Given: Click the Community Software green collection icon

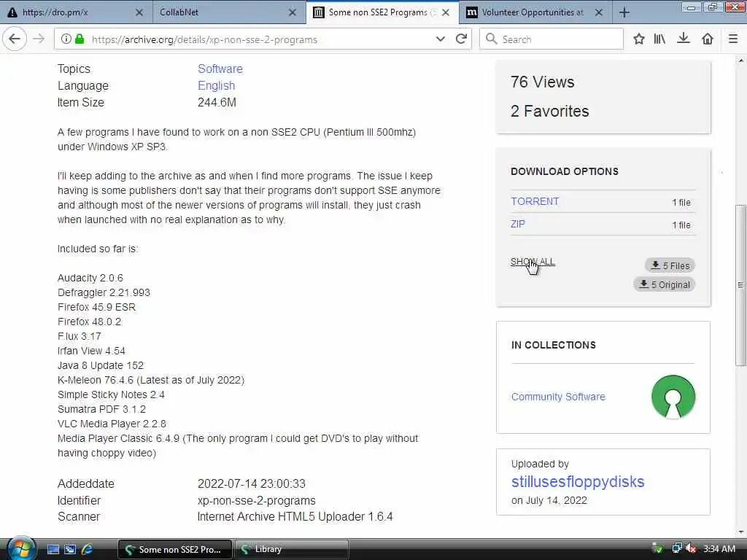Looking at the screenshot, I should (673, 397).
